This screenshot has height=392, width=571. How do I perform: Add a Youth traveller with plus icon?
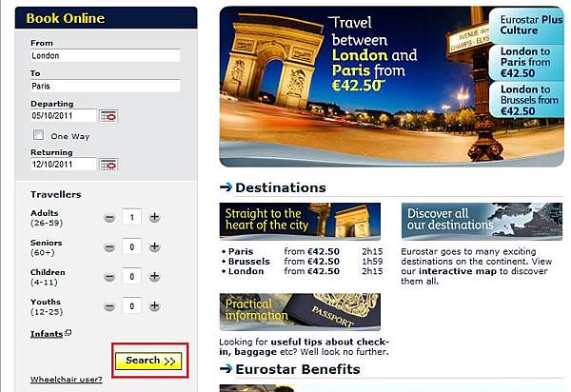pyautogui.click(x=155, y=305)
